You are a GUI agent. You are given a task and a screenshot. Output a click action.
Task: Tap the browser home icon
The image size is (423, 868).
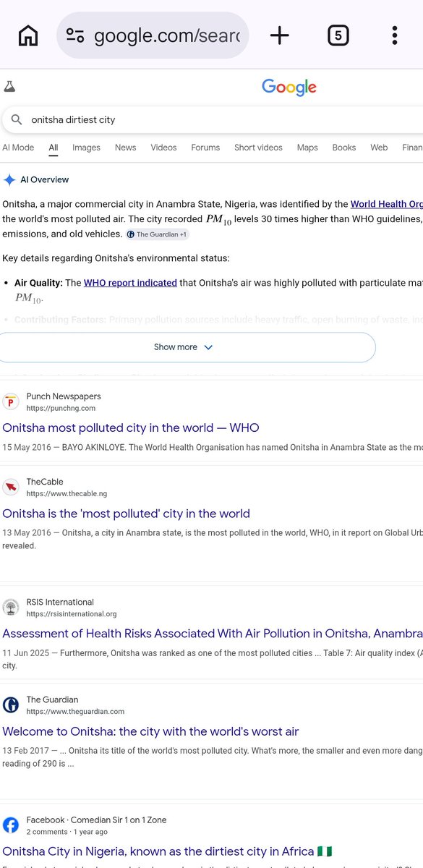coord(28,35)
